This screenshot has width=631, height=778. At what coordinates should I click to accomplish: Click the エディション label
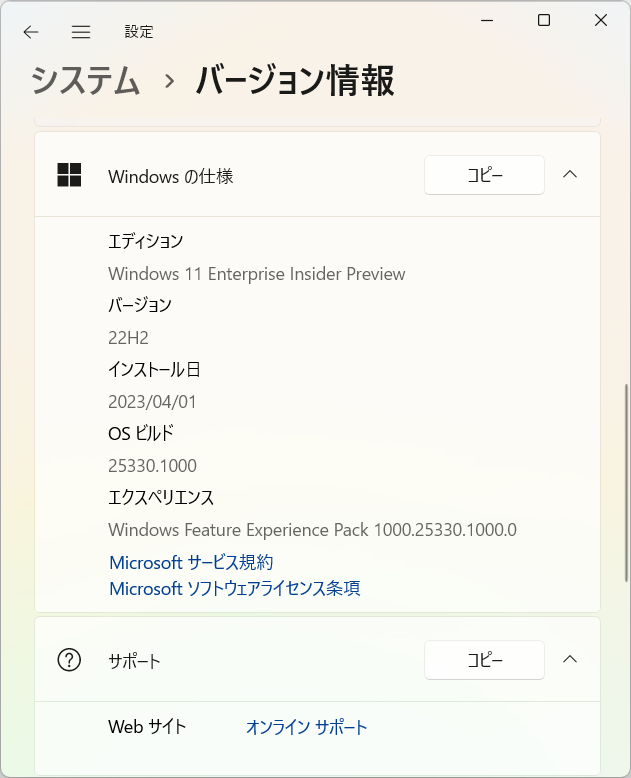146,242
